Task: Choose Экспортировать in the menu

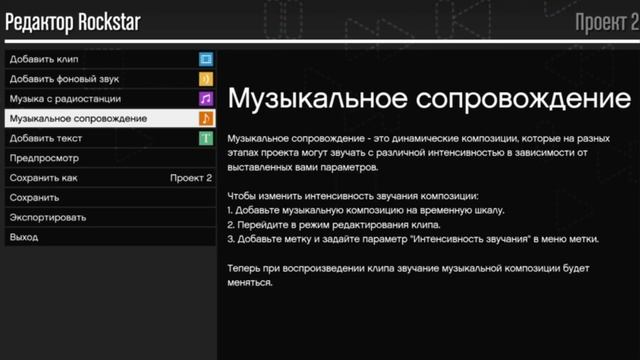Action: [x=110, y=218]
